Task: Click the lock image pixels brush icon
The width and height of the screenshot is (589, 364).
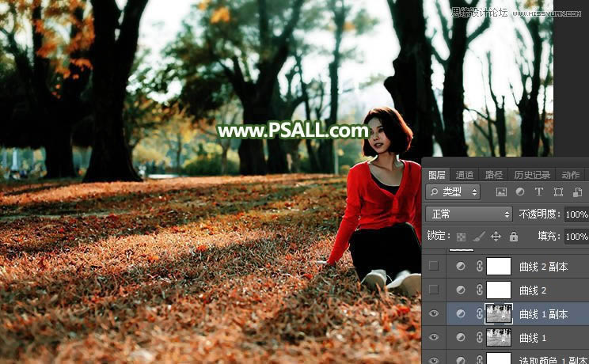Action: (478, 237)
